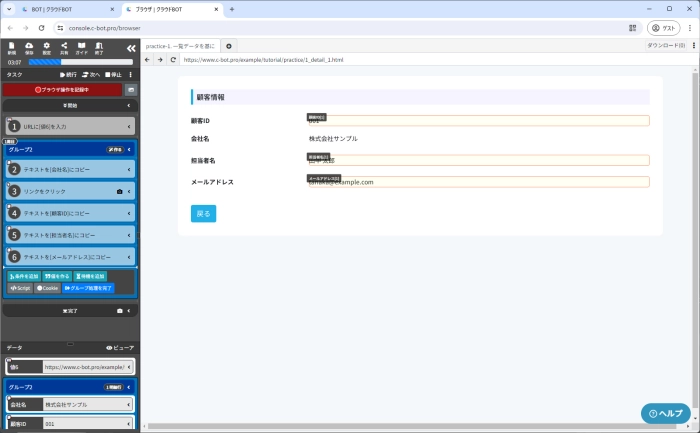The image size is (700, 433).
Task: Open the ガイド book icon
Action: (82, 47)
